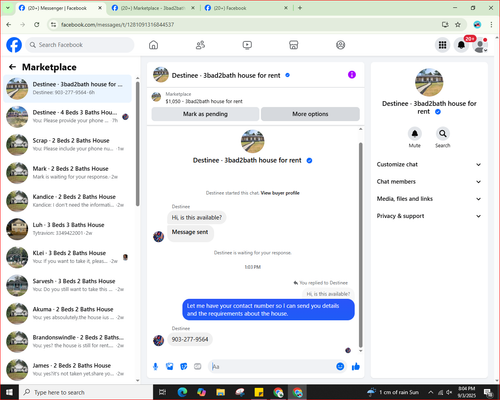Image resolution: width=500 pixels, height=400 pixels.
Task: Go back using Marketplace back arrow
Action: tap(12, 67)
